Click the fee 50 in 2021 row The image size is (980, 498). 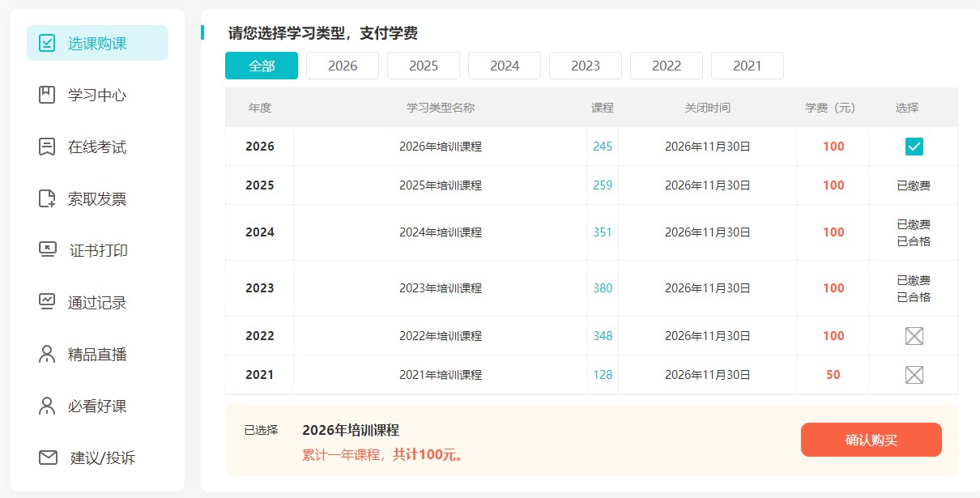pos(833,375)
